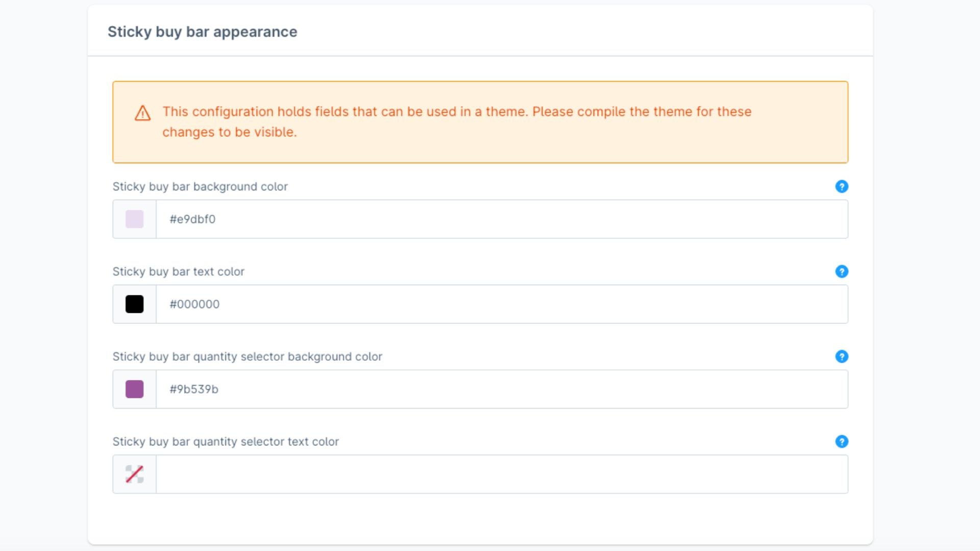Focus the empty quantity selector text color input
The height and width of the screenshot is (551, 980).
point(501,474)
